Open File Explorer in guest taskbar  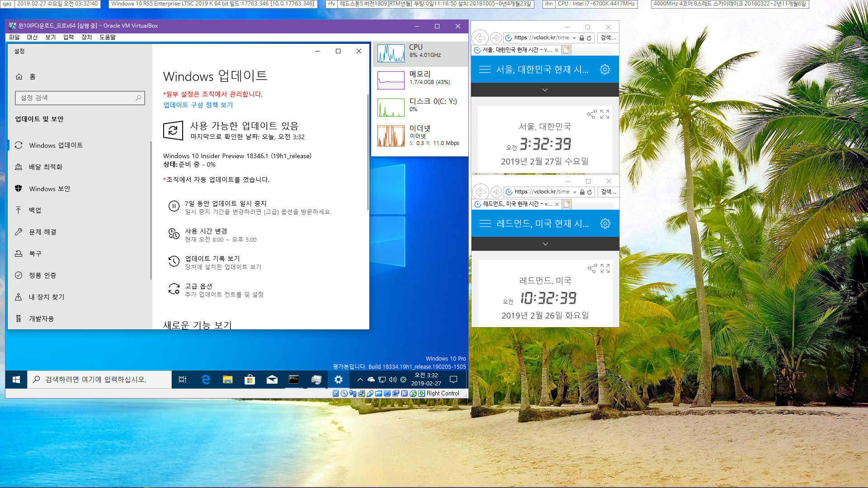(x=227, y=380)
